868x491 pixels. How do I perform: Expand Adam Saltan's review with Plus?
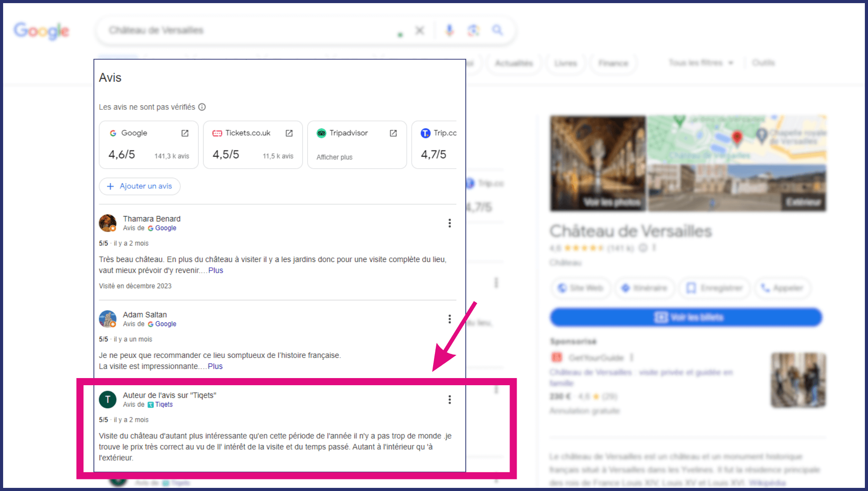(215, 366)
